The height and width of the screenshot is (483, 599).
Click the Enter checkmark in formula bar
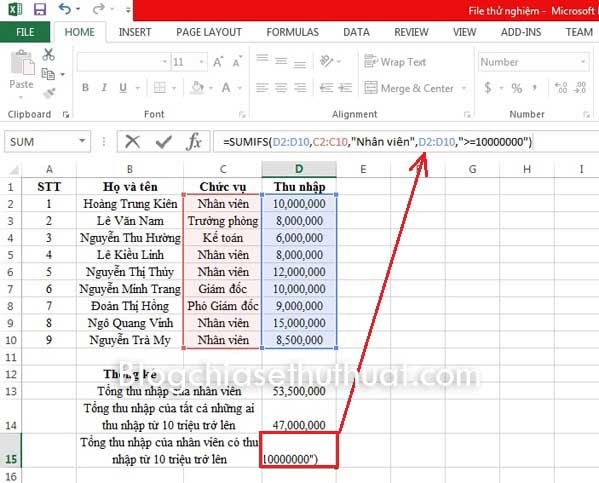click(x=164, y=142)
